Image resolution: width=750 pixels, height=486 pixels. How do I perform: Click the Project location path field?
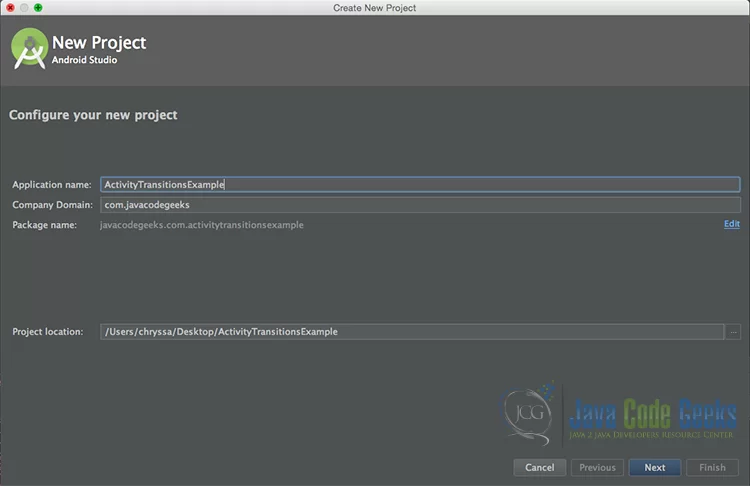pyautogui.click(x=412, y=331)
